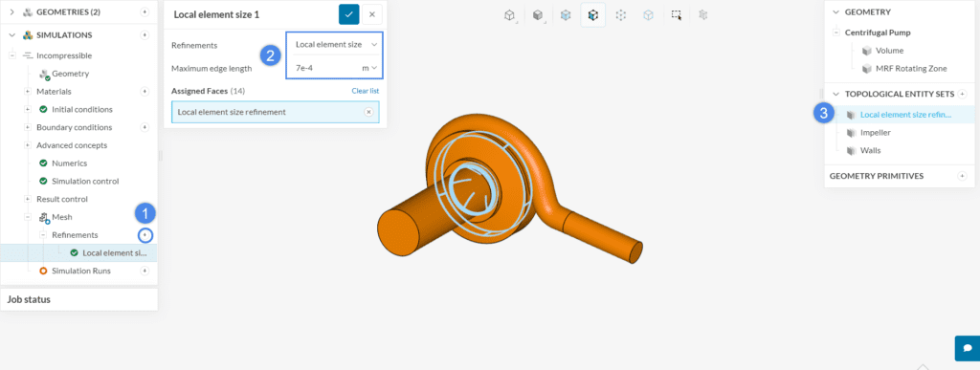Image resolution: width=980 pixels, height=370 pixels.
Task: Click the Geometry icon in simulation tree
Action: 44,75
